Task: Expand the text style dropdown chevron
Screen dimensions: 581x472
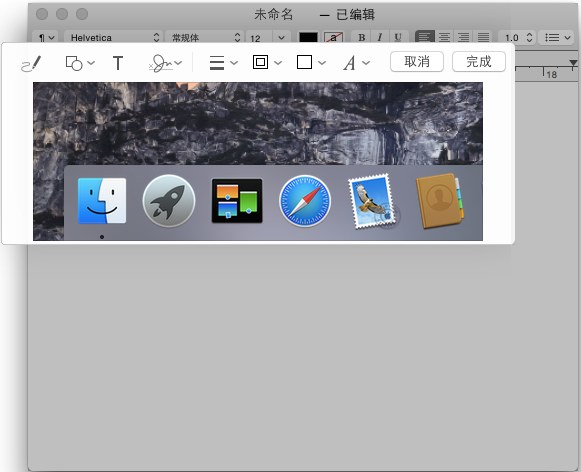Action: 366,63
